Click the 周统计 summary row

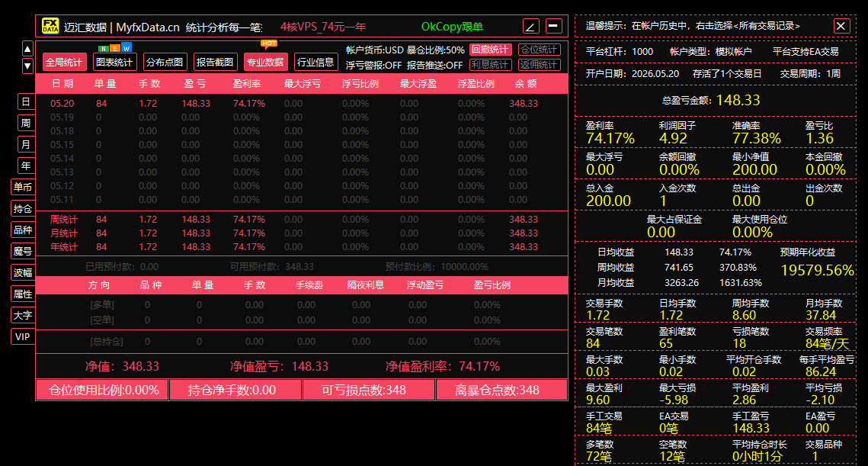pos(302,220)
